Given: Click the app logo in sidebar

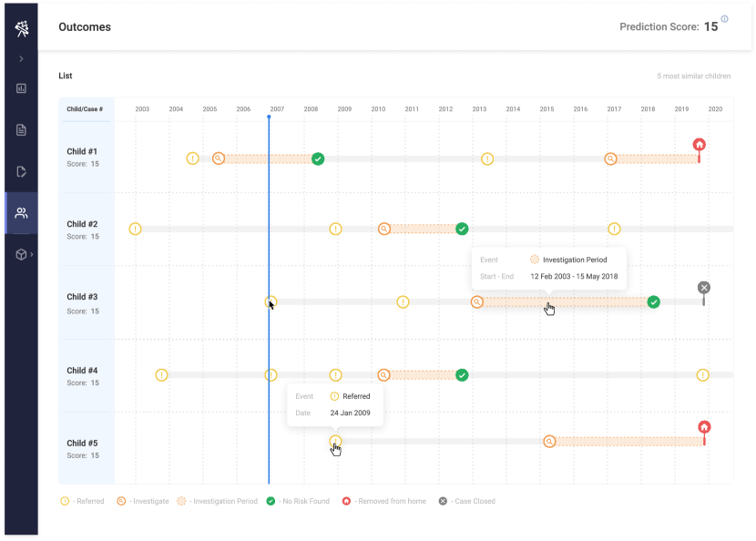Looking at the screenshot, I should pyautogui.click(x=21, y=28).
